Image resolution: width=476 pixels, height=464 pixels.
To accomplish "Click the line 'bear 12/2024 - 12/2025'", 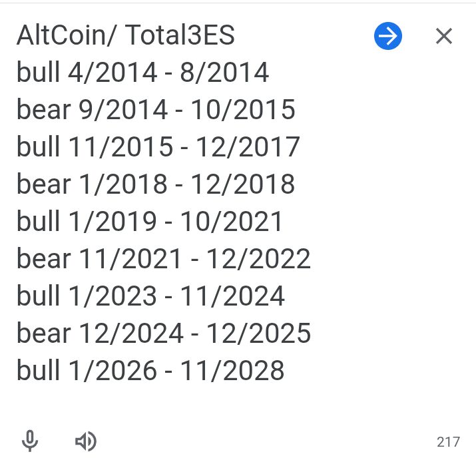I will click(x=164, y=334).
